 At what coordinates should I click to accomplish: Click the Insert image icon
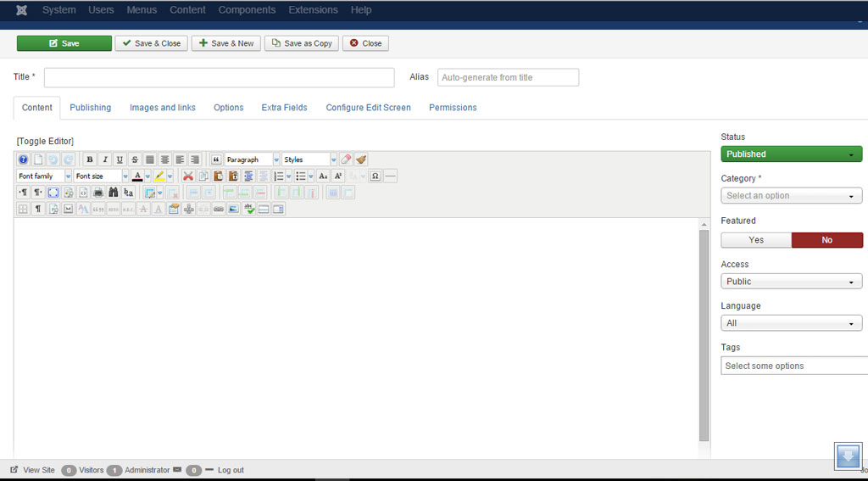pyautogui.click(x=234, y=210)
